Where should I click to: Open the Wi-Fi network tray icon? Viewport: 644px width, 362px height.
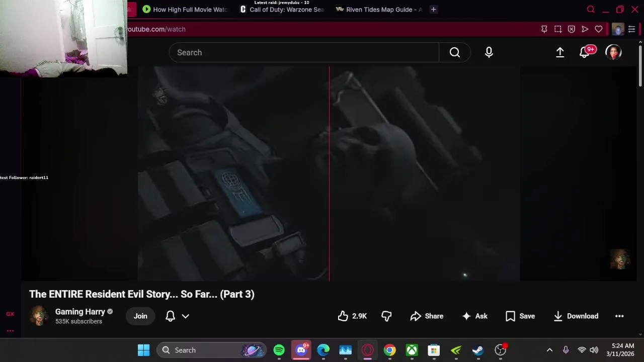[x=582, y=350]
